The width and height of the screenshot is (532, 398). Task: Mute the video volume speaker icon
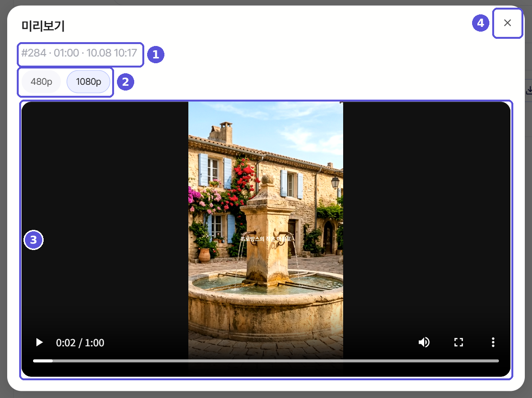click(x=424, y=342)
